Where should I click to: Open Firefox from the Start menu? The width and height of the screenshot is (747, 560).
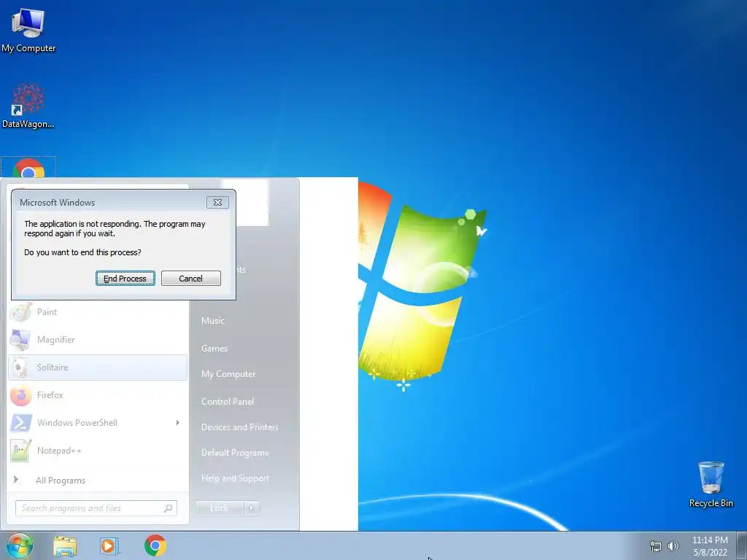98,395
